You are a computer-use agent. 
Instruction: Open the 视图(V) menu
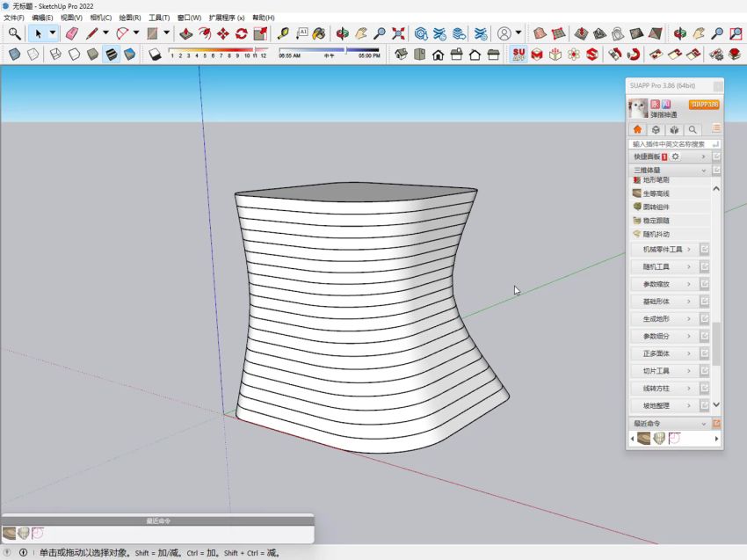(x=71, y=18)
